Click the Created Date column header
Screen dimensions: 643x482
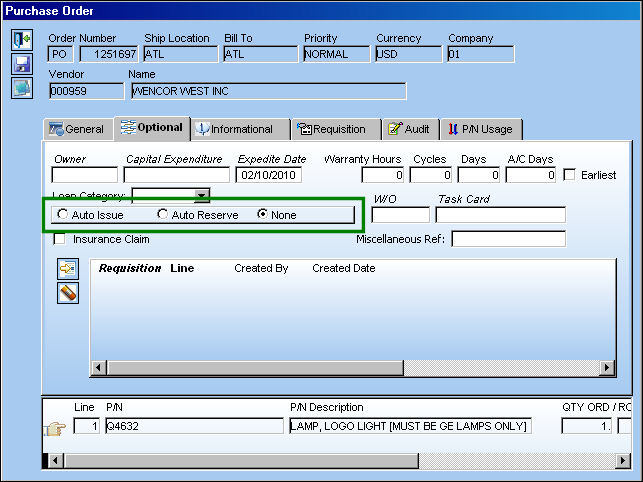point(344,268)
